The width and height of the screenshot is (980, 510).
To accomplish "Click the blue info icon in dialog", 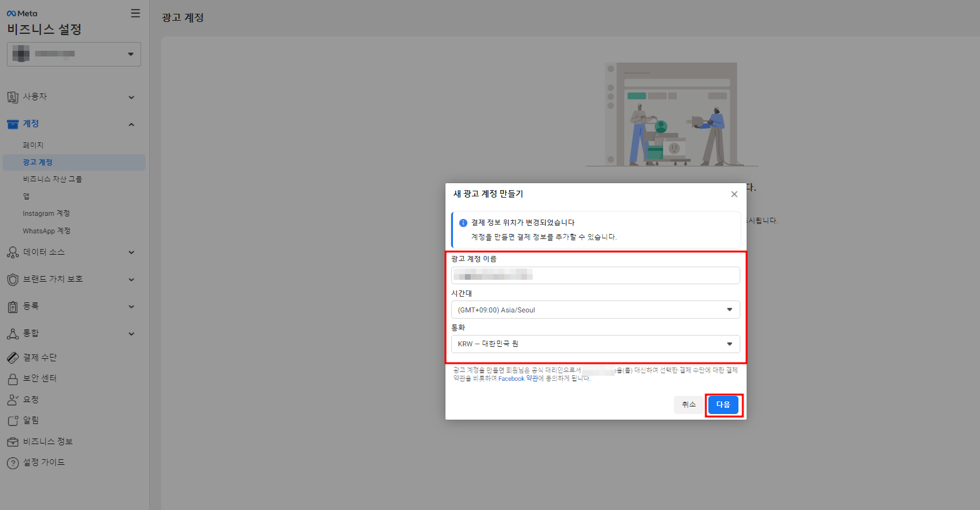I will pyautogui.click(x=463, y=223).
